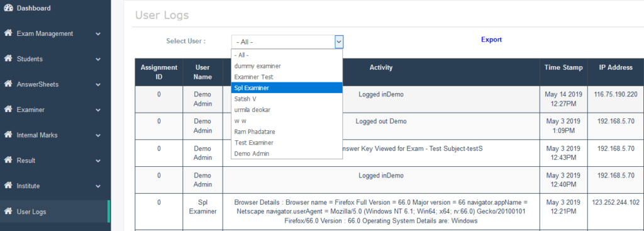Image resolution: width=644 pixels, height=231 pixels.
Task: Click the Examiner home icon
Action: (x=8, y=110)
